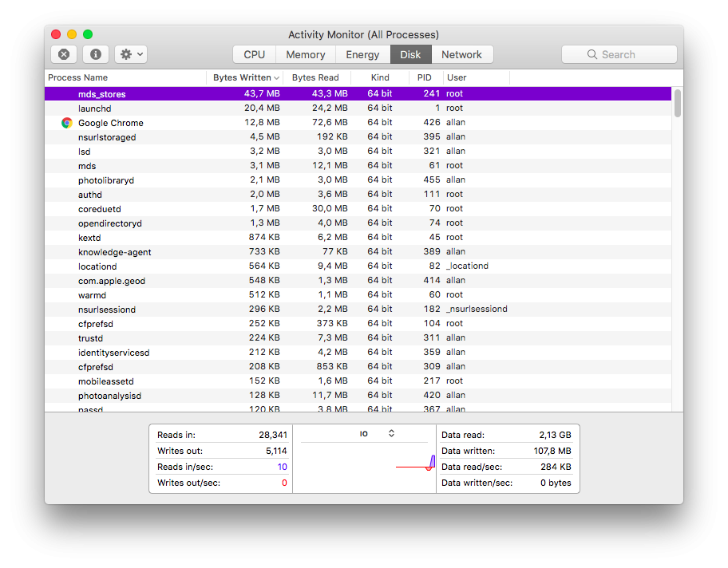Click the quit process X icon

click(x=64, y=54)
